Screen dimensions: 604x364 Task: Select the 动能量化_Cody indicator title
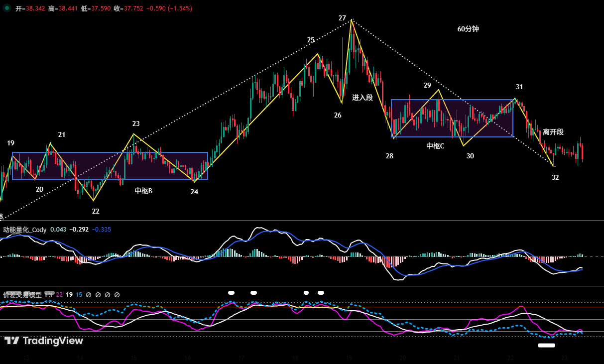coord(25,230)
